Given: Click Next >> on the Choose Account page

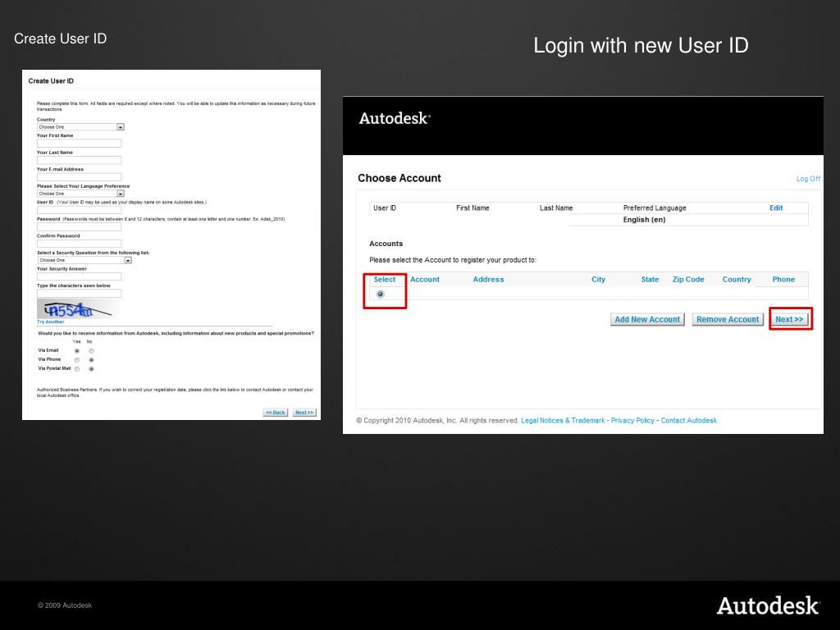Looking at the screenshot, I should tap(790, 319).
